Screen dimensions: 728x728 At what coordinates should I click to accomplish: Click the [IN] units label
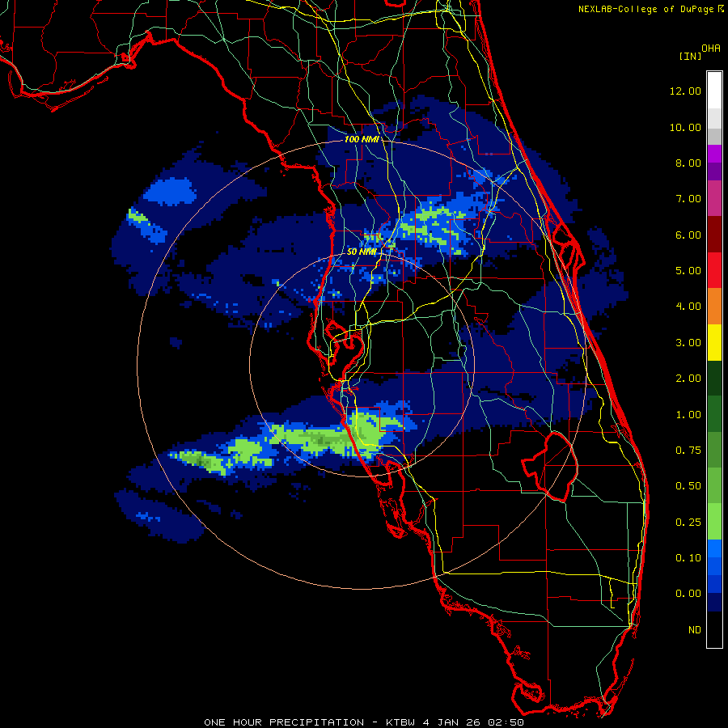tap(691, 56)
